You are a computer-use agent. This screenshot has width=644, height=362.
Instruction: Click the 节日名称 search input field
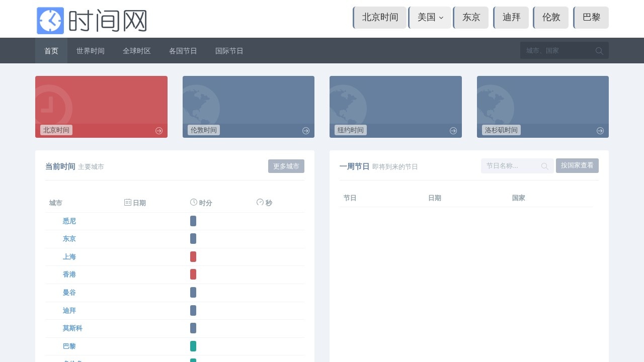click(511, 166)
